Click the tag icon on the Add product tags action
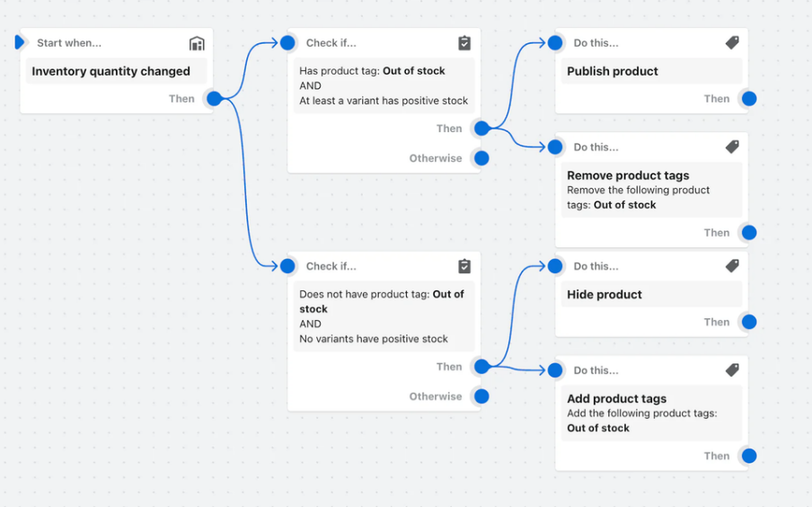 tap(732, 370)
